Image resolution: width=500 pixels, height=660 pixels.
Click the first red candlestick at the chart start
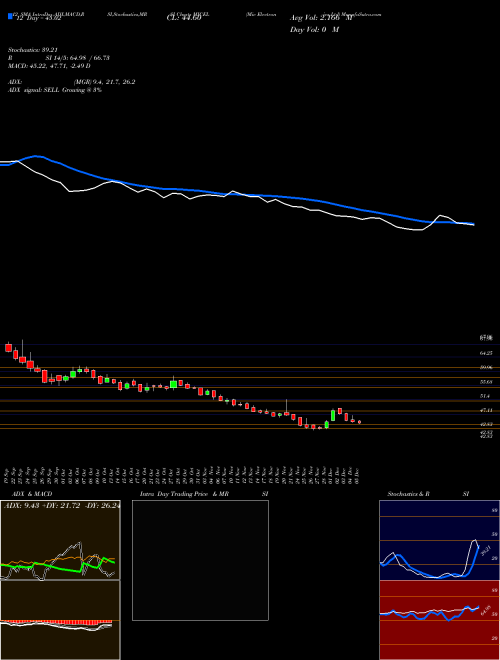click(x=8, y=347)
